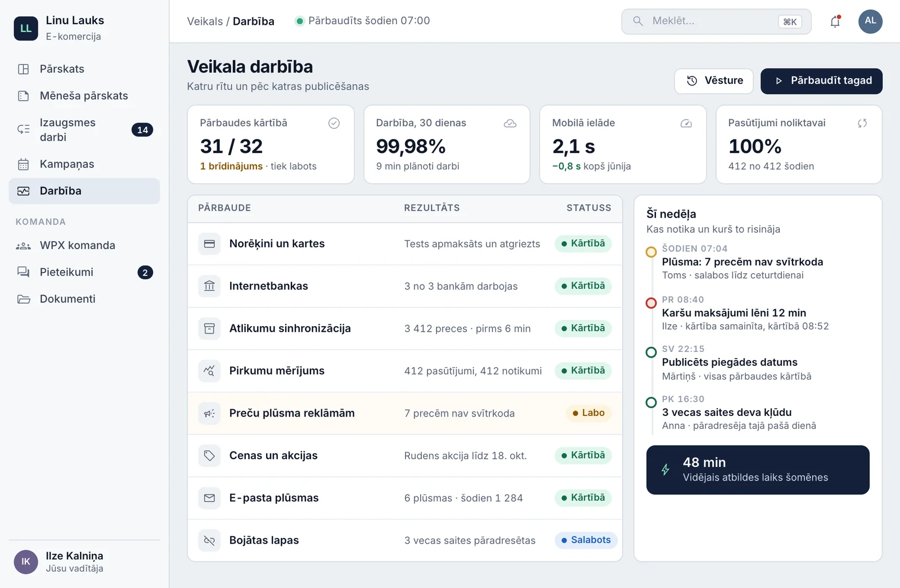
Task: Go to Izaugsmes darbi in the sidebar
Action: click(84, 130)
